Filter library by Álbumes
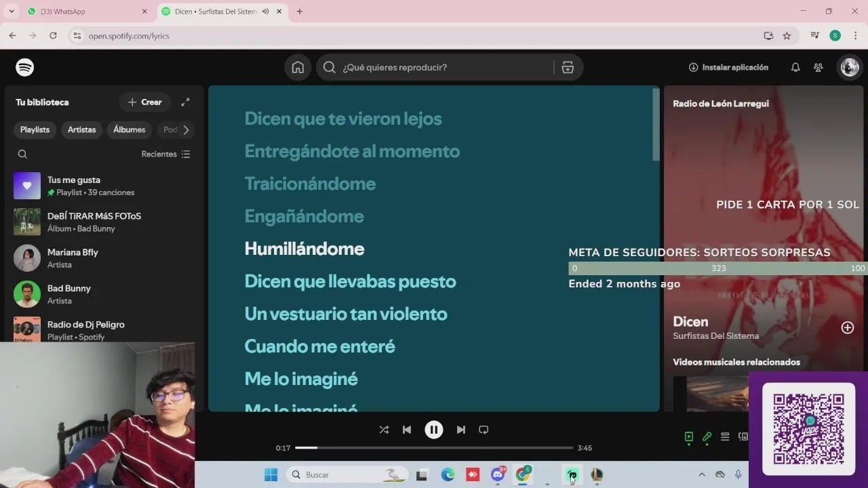Image resolution: width=868 pixels, height=488 pixels. click(129, 129)
